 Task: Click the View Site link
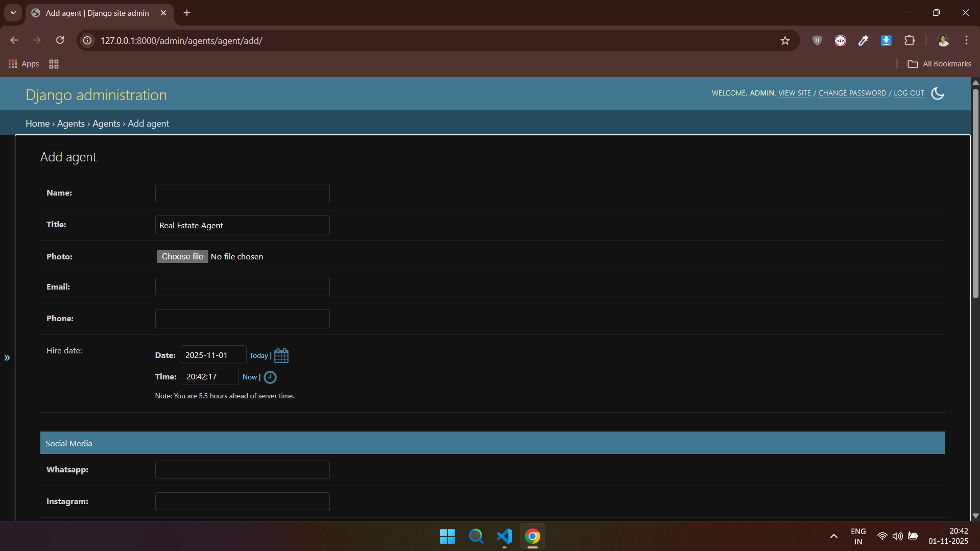pyautogui.click(x=795, y=93)
